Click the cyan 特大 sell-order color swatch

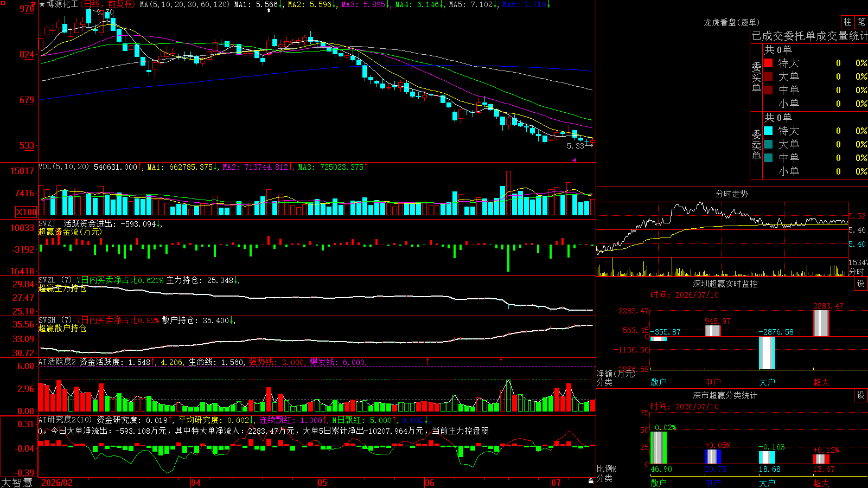(x=768, y=131)
